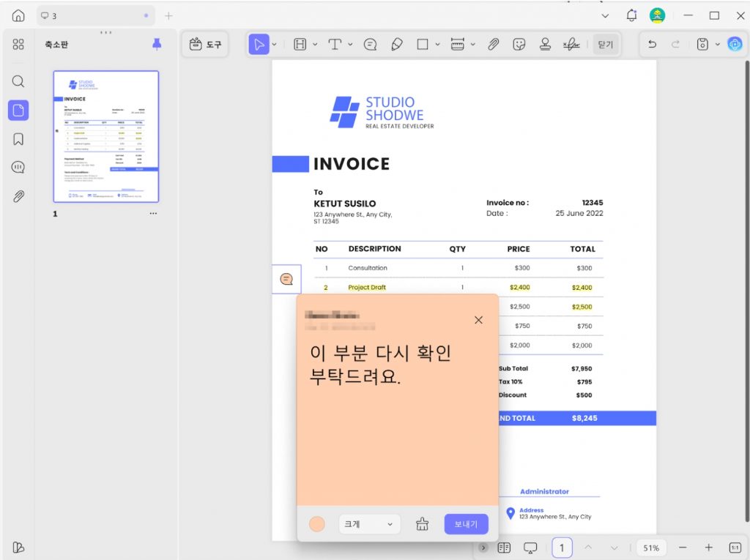Fit page to actual size 1:1
Image resolution: width=750 pixels, height=560 pixels.
735,548
